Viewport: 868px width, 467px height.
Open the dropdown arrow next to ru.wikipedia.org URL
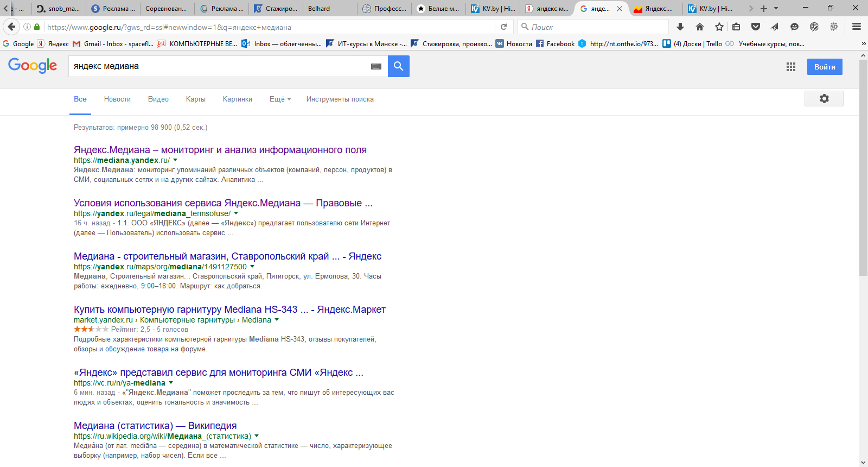[x=257, y=436]
